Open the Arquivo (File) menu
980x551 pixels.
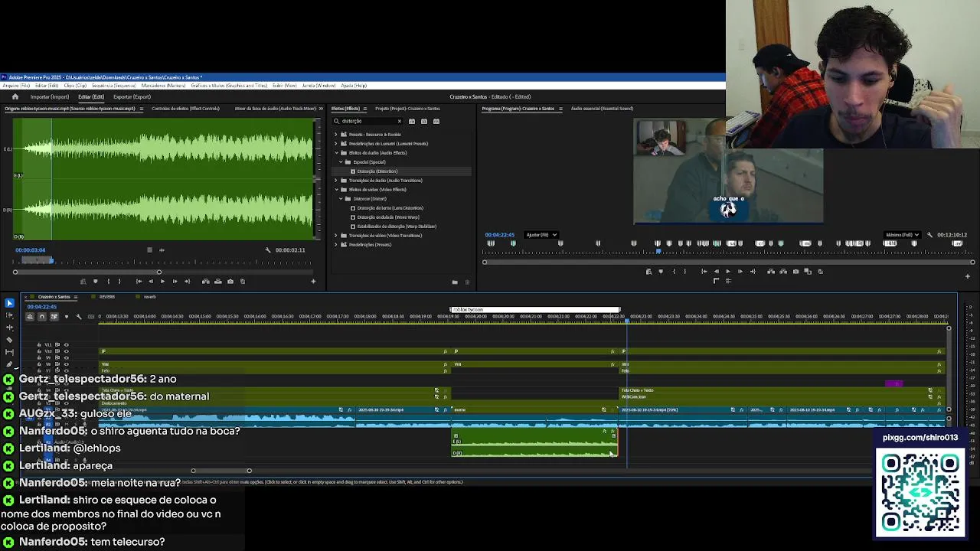[16, 86]
